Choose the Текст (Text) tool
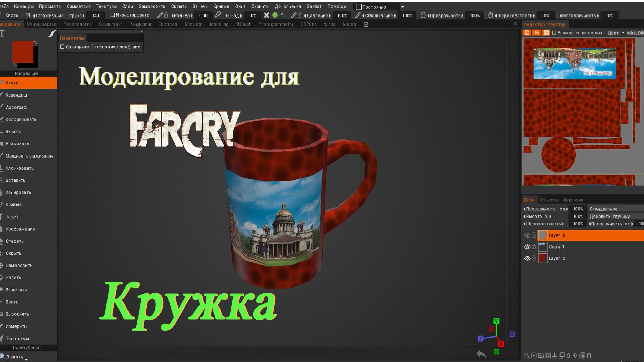This screenshot has width=644, height=362. point(11,217)
